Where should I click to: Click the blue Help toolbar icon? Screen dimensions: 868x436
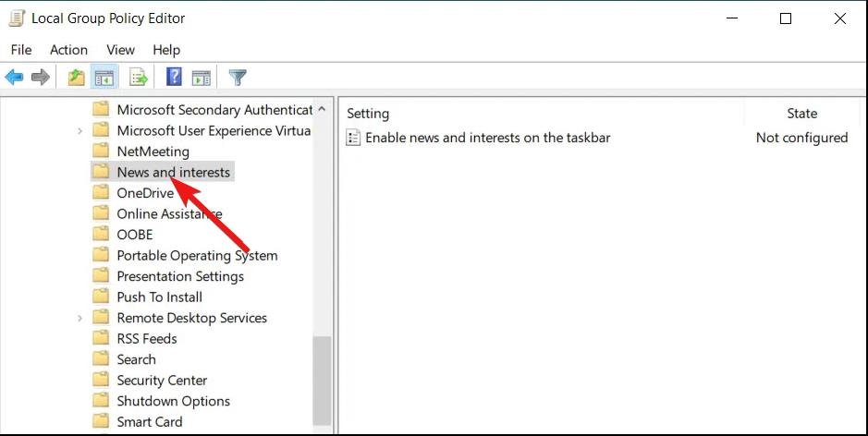point(174,77)
